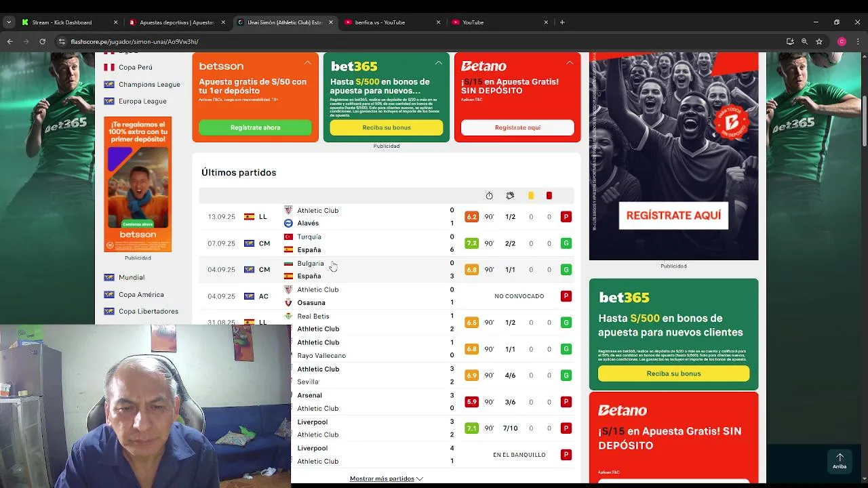This screenshot has width=868, height=488.
Task: Click the page vertical scrollbar
Action: point(864,121)
